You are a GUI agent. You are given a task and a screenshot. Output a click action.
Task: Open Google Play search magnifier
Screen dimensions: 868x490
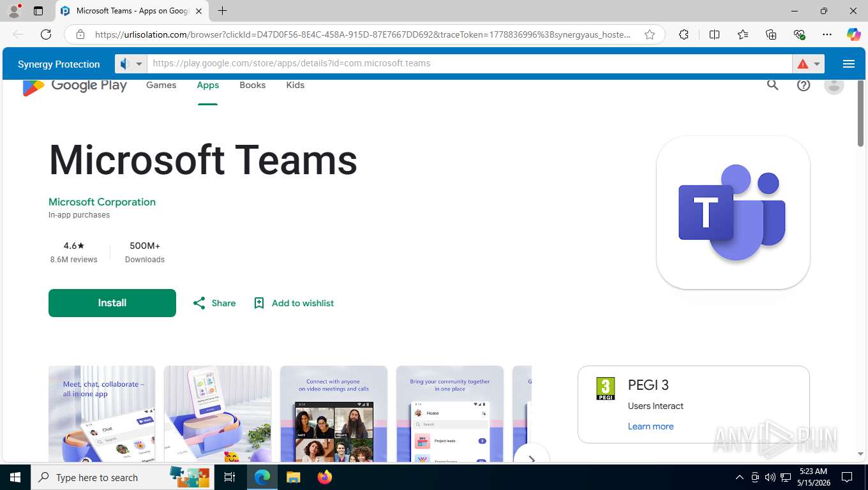coord(773,85)
